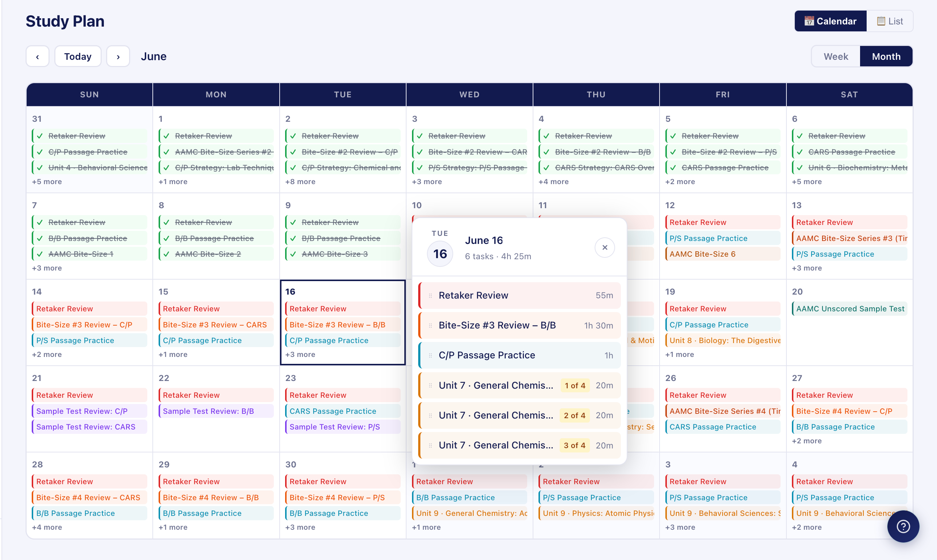Uncheck CARS Strategy task on June 4
Image resolution: width=937 pixels, height=560 pixels.
coord(547,168)
